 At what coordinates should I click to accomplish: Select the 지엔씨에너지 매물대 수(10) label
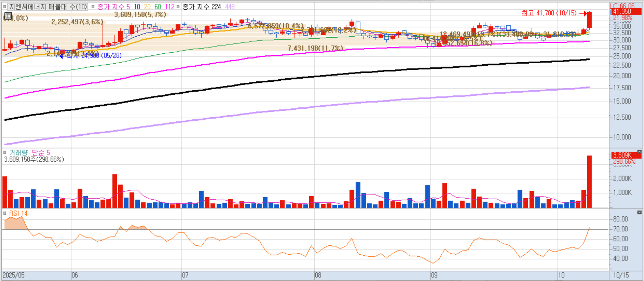tap(48, 7)
